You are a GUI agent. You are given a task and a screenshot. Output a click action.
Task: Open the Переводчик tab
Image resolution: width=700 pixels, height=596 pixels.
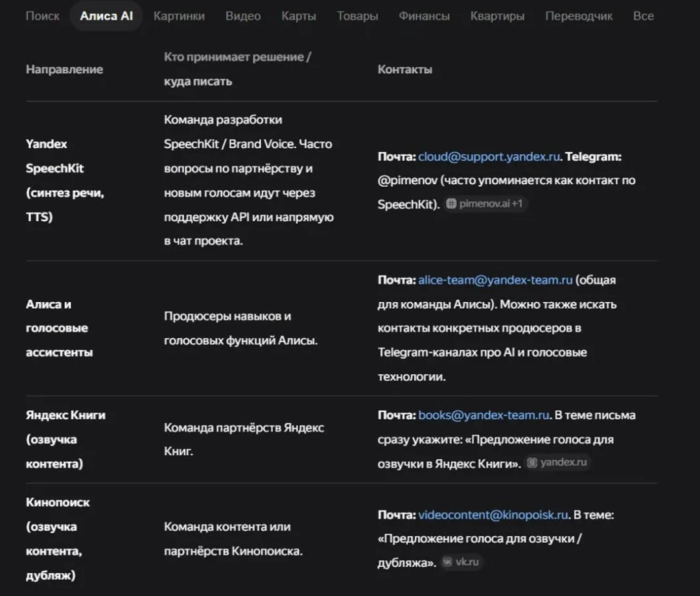click(x=579, y=16)
